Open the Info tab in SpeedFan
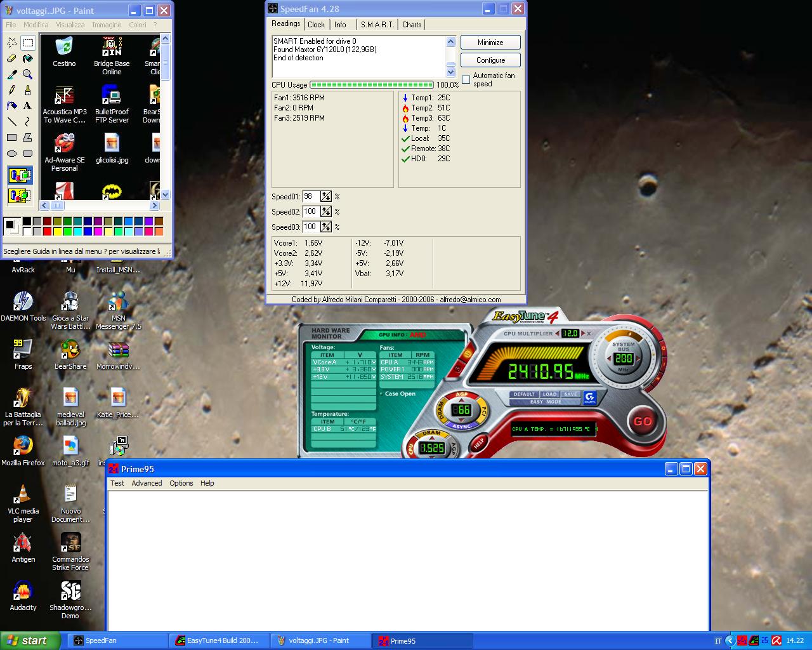The height and width of the screenshot is (650, 812). (x=340, y=25)
